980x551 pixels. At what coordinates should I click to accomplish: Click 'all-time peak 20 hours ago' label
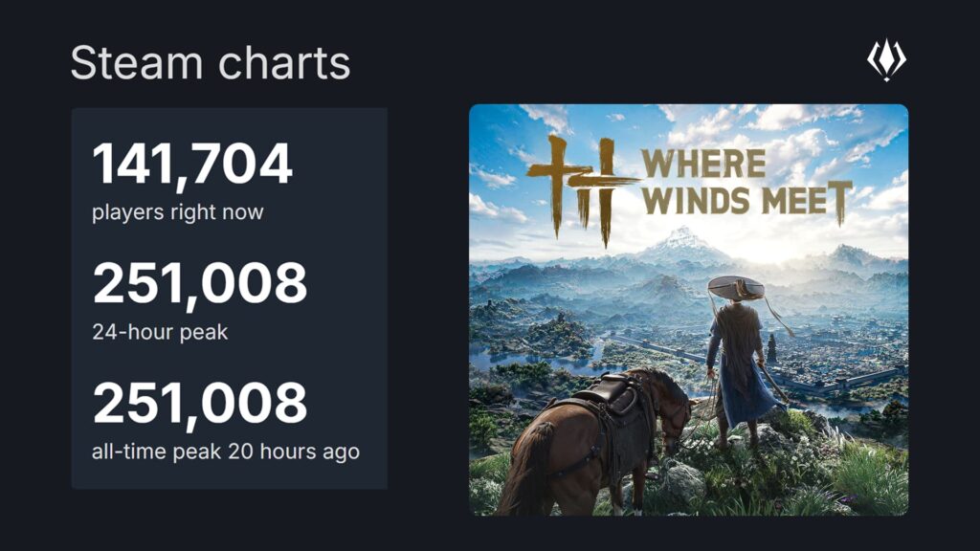click(226, 452)
